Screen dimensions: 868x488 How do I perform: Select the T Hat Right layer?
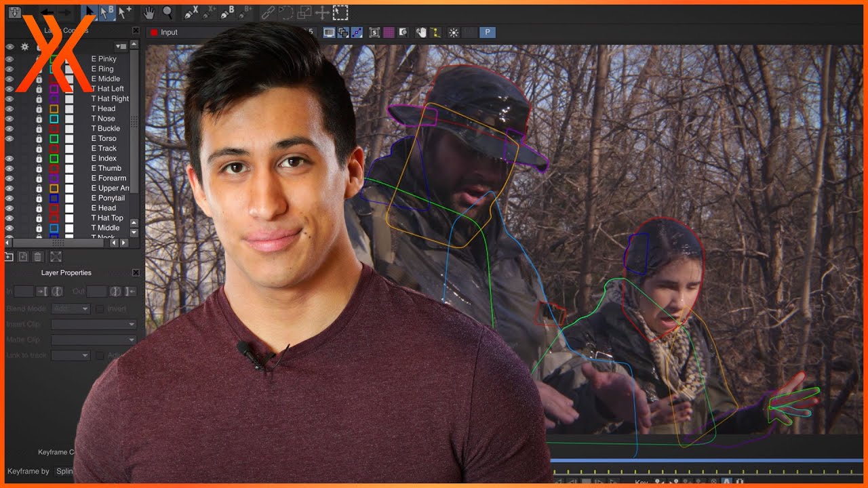[x=110, y=99]
